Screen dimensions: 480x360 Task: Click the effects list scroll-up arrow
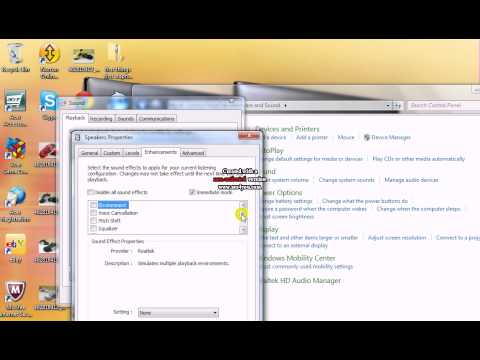[x=243, y=205]
